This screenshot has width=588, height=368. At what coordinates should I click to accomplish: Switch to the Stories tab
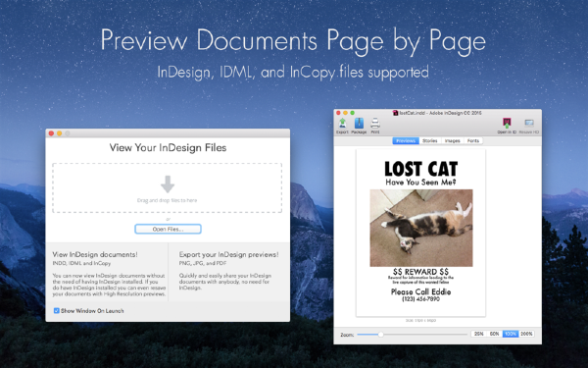point(430,140)
